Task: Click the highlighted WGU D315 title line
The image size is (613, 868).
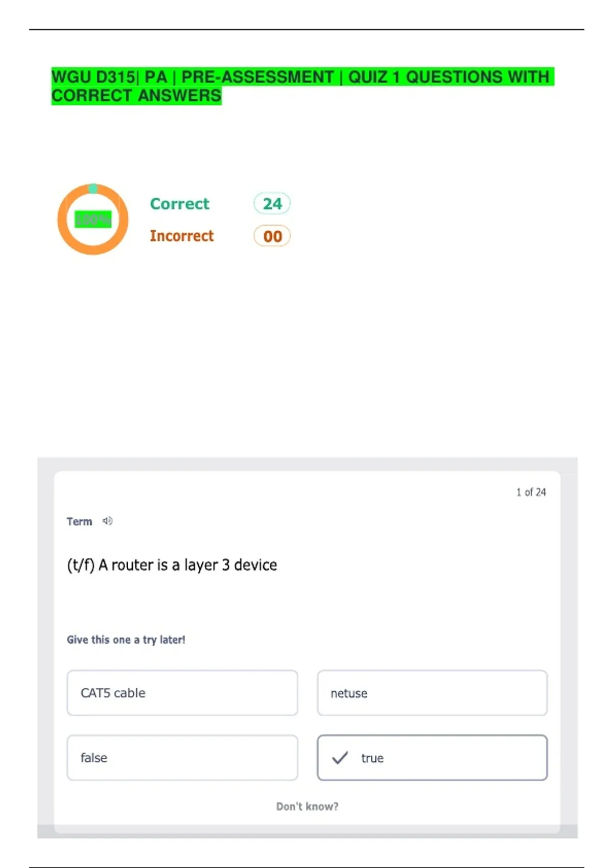Action: (x=301, y=77)
